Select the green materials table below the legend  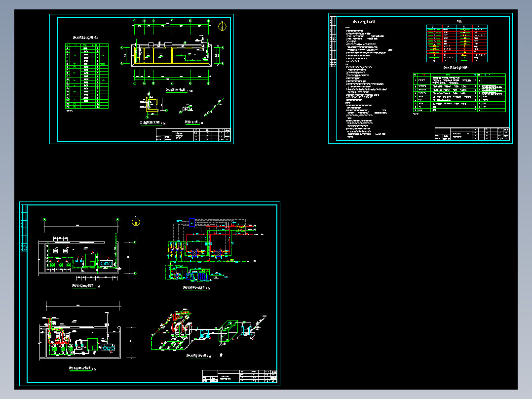pos(459,92)
